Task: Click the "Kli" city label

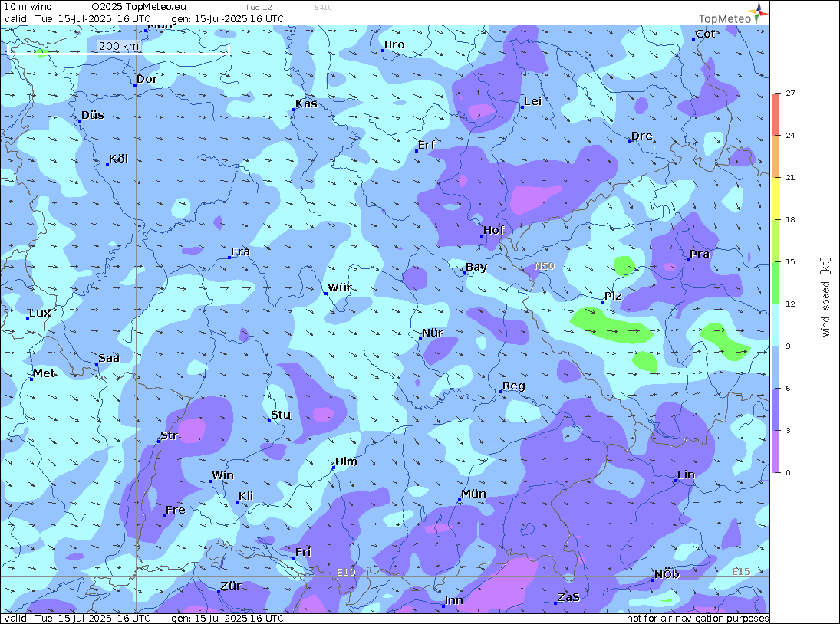Action: 246,496
